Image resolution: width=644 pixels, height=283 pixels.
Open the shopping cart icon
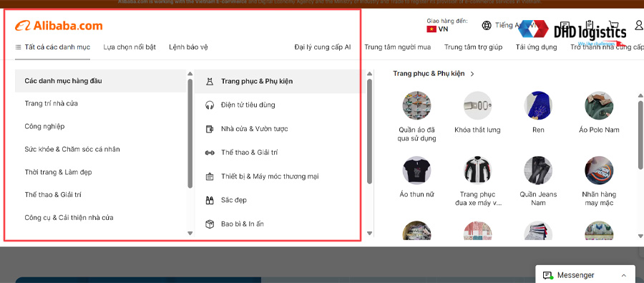tap(614, 26)
